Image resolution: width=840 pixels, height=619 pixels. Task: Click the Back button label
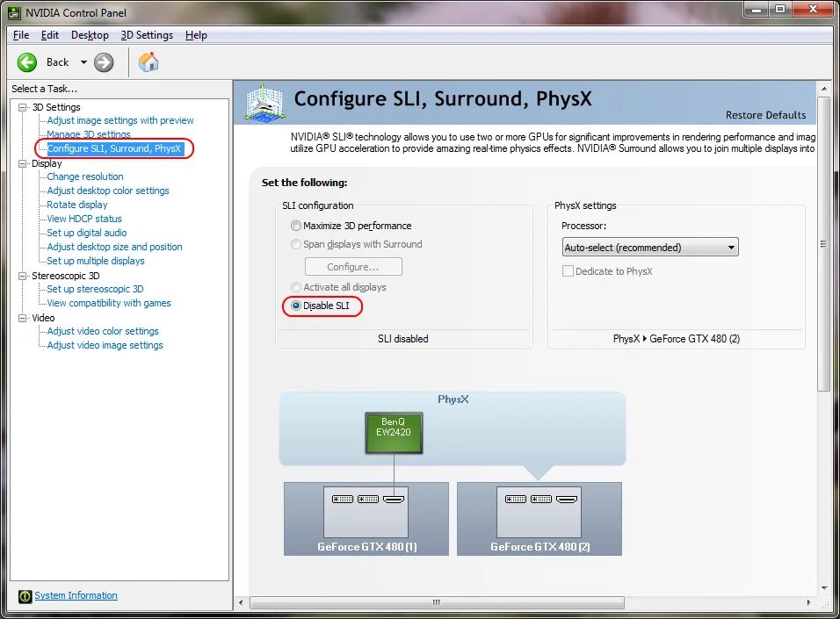[x=57, y=62]
